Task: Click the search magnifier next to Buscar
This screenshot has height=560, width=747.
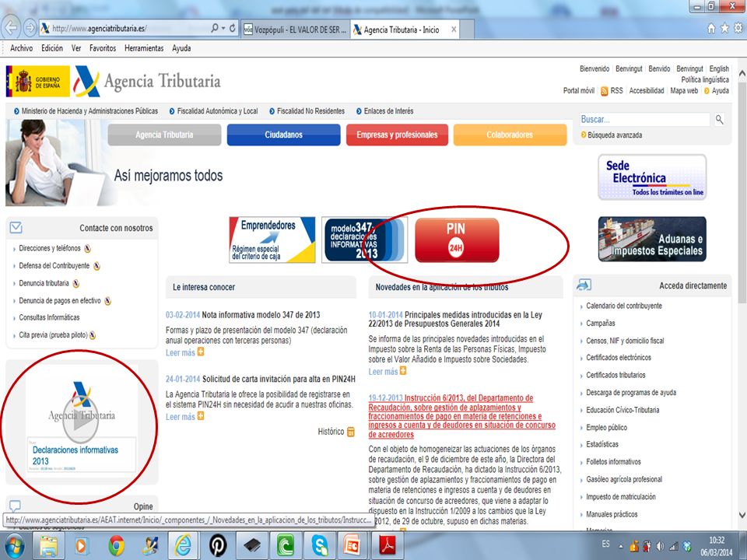Action: point(719,120)
